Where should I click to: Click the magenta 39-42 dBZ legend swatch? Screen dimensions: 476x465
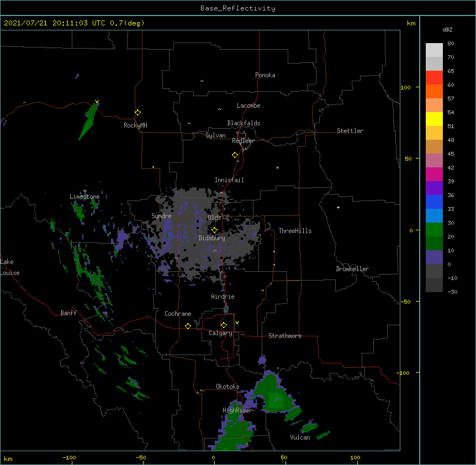click(x=434, y=174)
